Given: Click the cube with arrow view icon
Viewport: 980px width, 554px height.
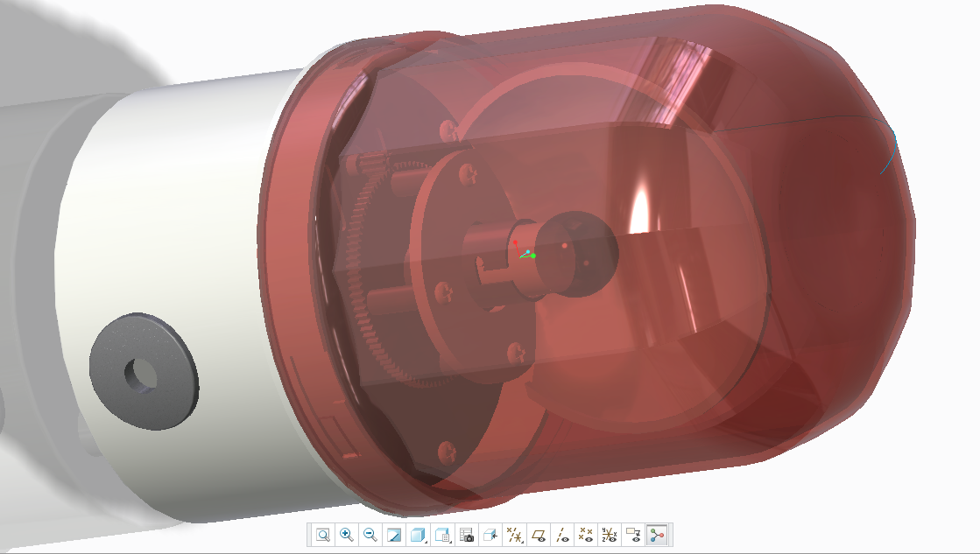Looking at the screenshot, I should (x=490, y=536).
